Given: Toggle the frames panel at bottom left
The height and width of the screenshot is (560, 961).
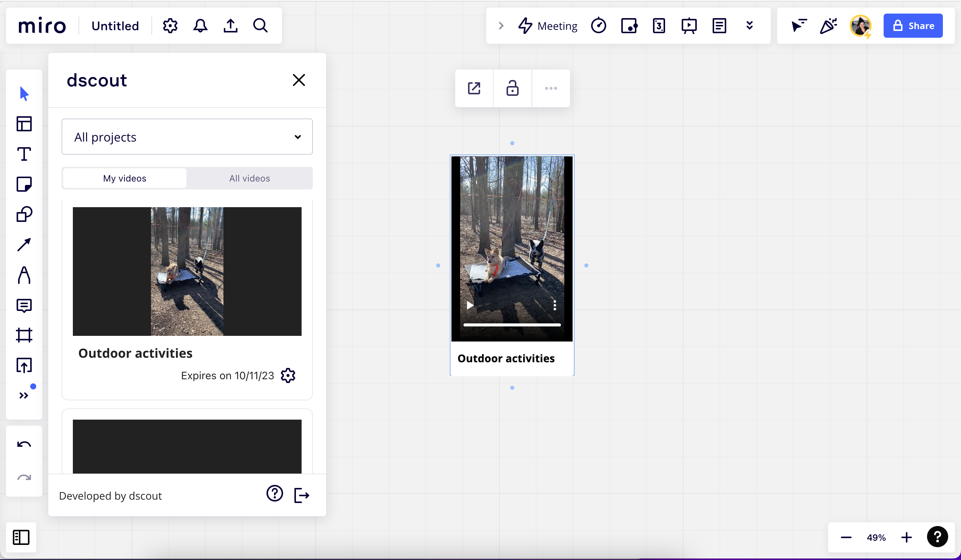Looking at the screenshot, I should click(21, 537).
